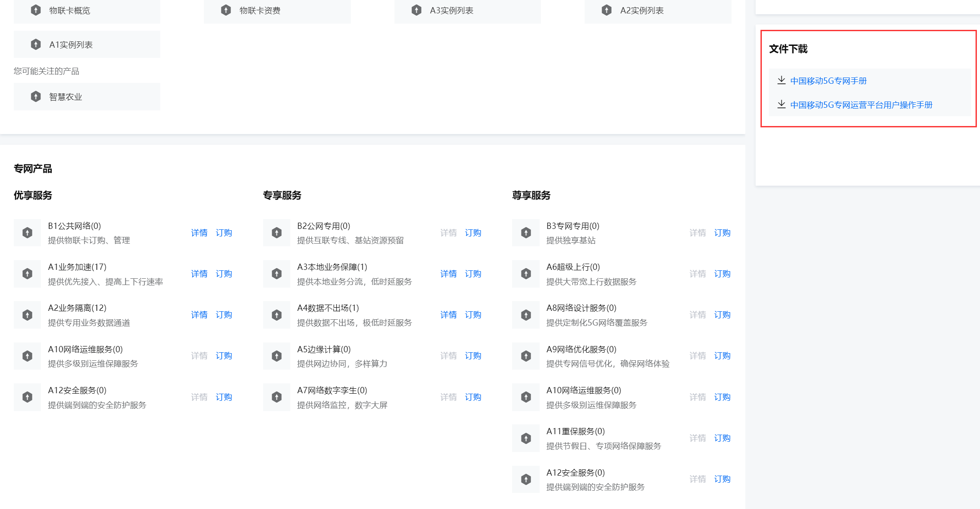Click 订购 for A2业务隔离
Viewport: 980px width, 509px height.
(224, 315)
